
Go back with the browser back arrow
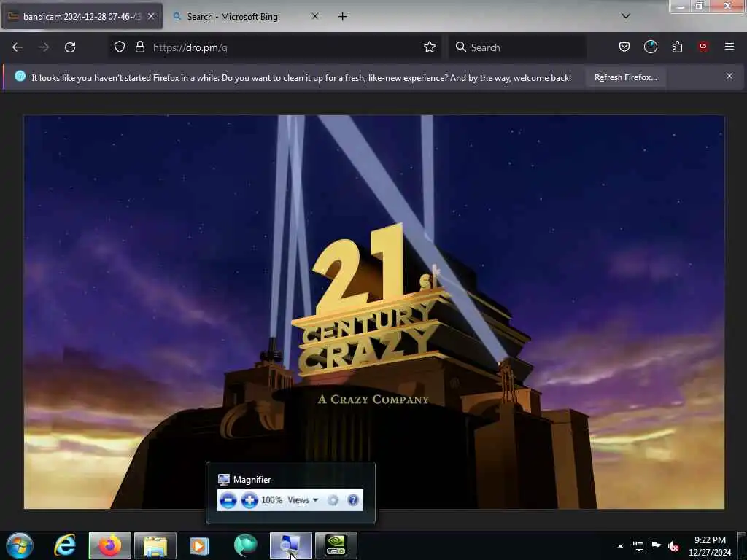(18, 47)
